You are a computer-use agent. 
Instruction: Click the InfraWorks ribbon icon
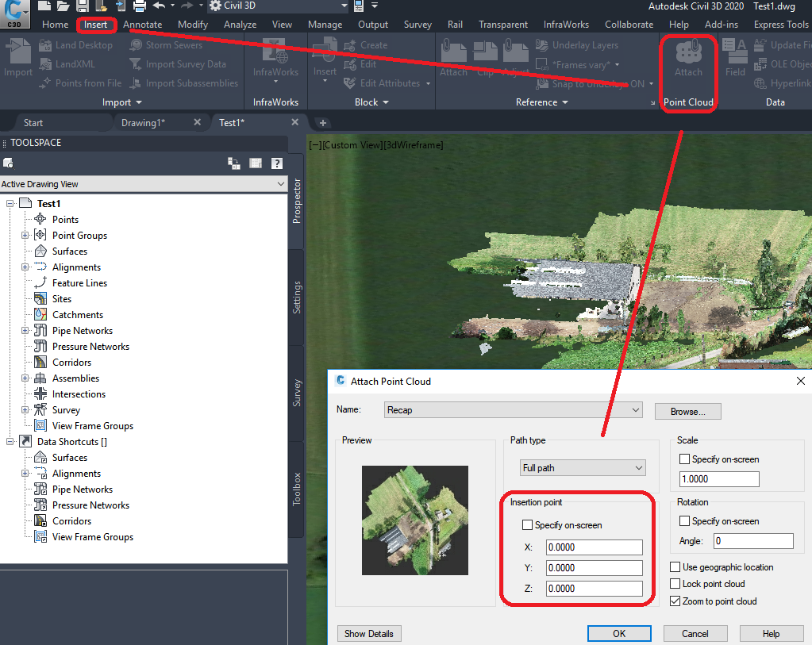[275, 51]
